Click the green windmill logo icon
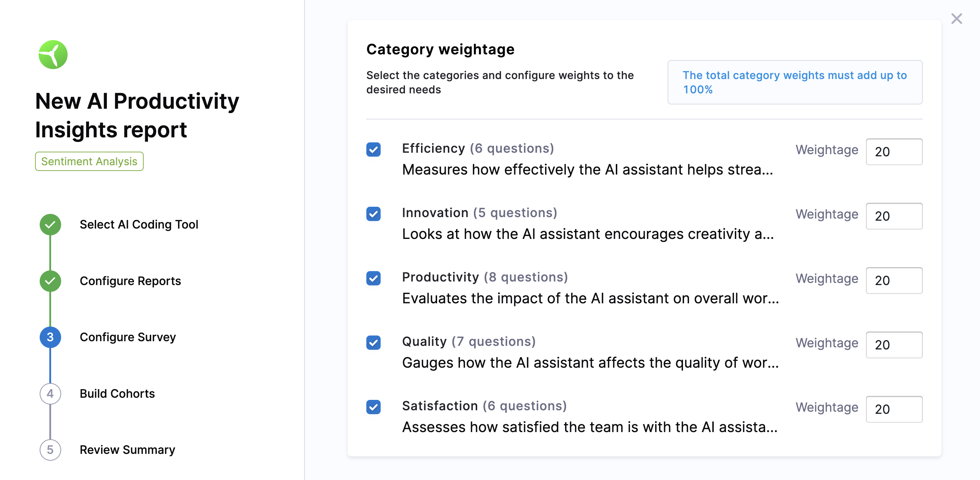This screenshot has height=480, width=980. [x=53, y=55]
